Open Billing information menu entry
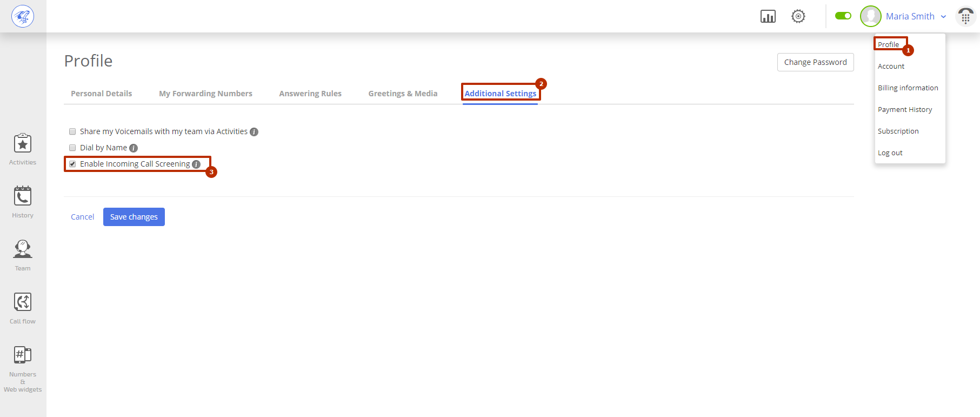The image size is (980, 417). click(908, 88)
